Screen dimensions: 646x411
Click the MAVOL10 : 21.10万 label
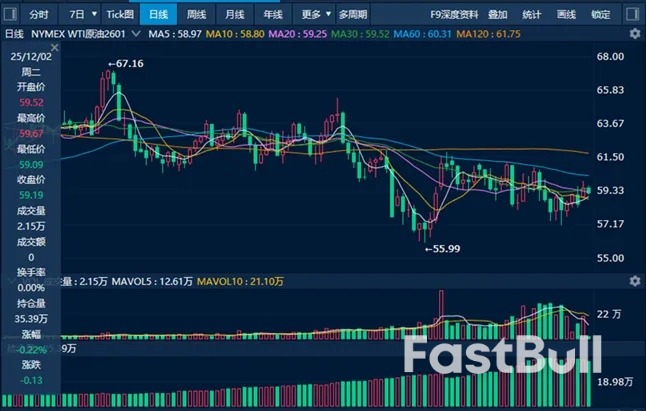[240, 282]
